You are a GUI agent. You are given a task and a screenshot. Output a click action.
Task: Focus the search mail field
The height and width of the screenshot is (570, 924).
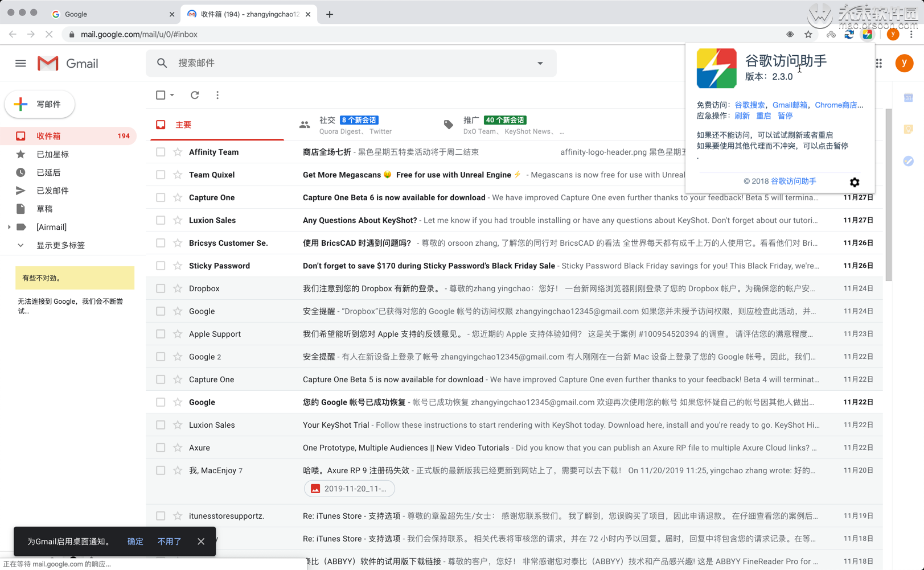pos(351,63)
